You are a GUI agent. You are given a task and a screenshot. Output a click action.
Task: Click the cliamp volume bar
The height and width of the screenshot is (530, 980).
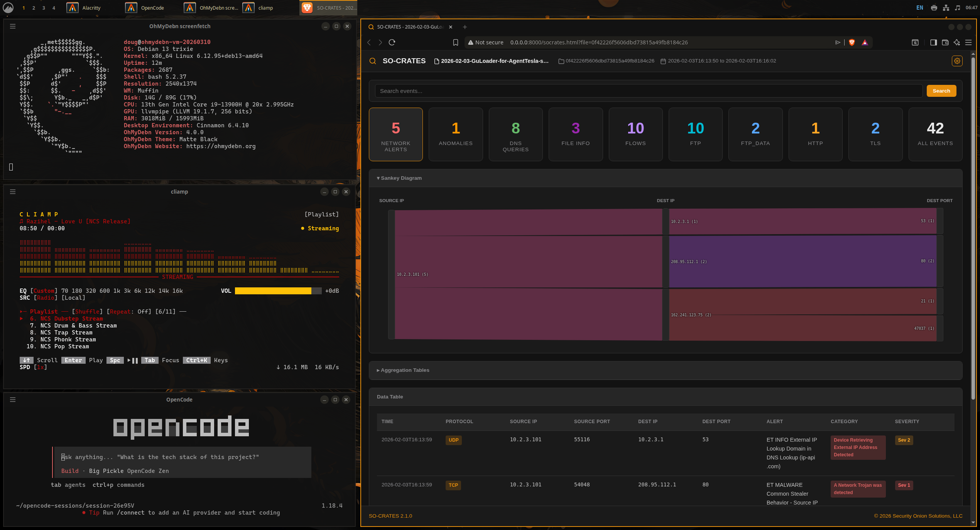point(278,291)
